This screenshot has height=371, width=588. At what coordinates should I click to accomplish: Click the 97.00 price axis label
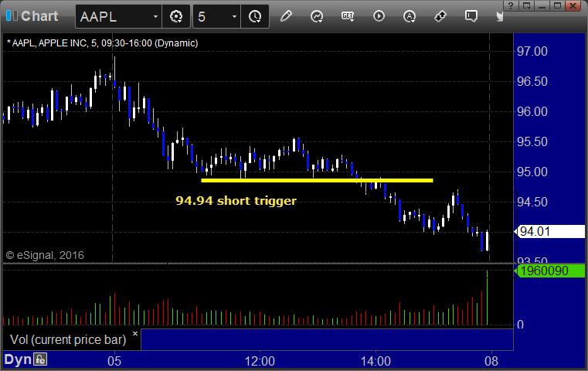532,51
